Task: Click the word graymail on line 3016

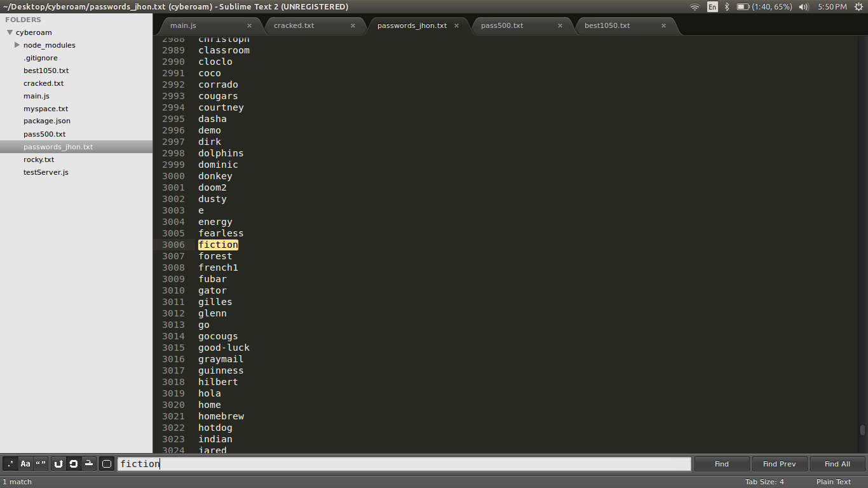Action: [221, 359]
